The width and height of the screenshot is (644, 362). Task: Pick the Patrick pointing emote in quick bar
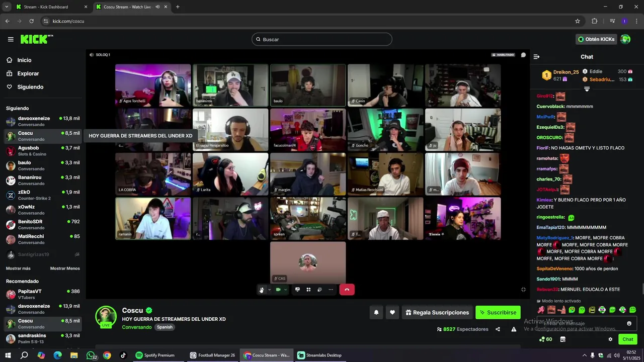pyautogui.click(x=561, y=310)
